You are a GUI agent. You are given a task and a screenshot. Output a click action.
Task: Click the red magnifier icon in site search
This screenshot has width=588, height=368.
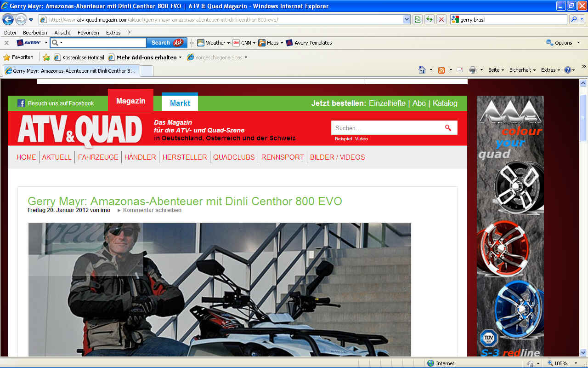[x=448, y=128]
